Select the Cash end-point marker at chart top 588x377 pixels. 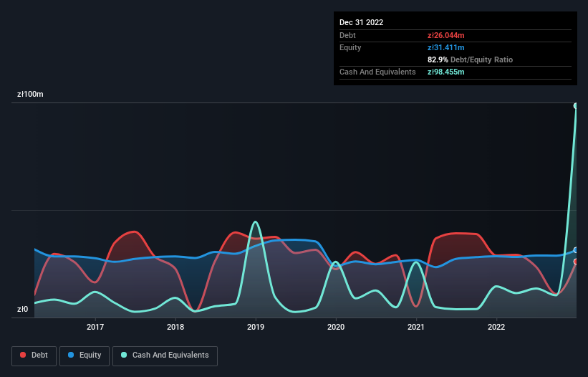pos(576,106)
